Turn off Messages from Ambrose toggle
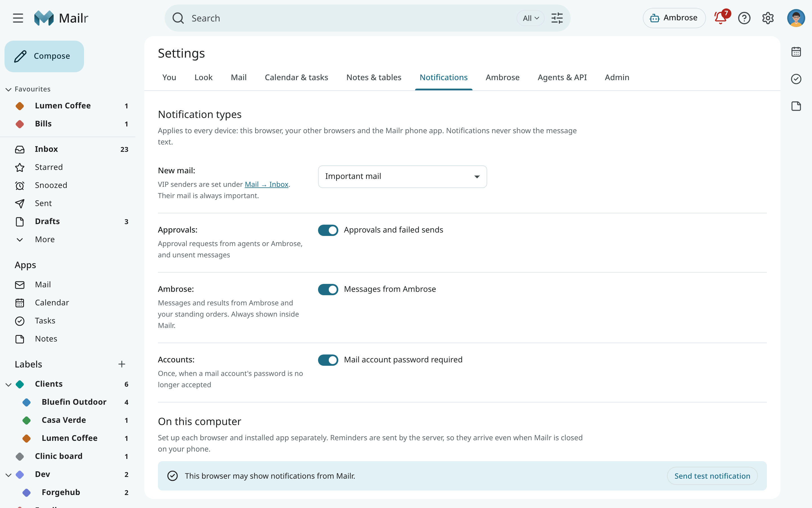The width and height of the screenshot is (812, 508). click(328, 289)
